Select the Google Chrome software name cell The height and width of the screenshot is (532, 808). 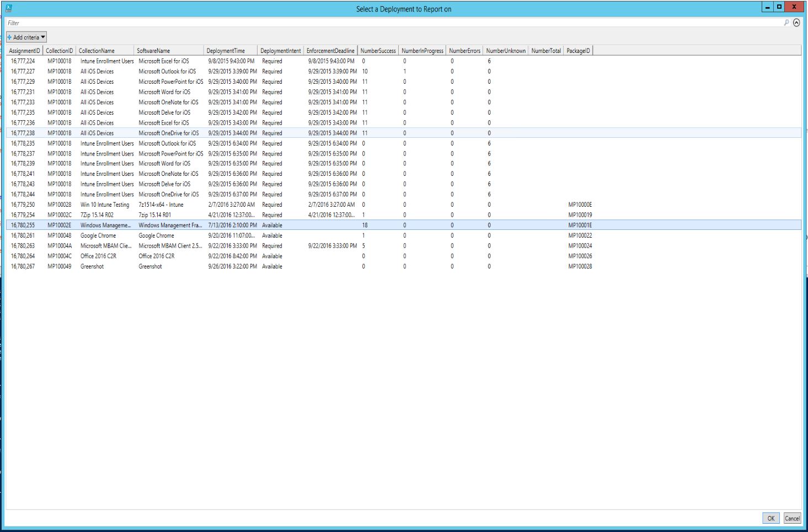click(156, 235)
